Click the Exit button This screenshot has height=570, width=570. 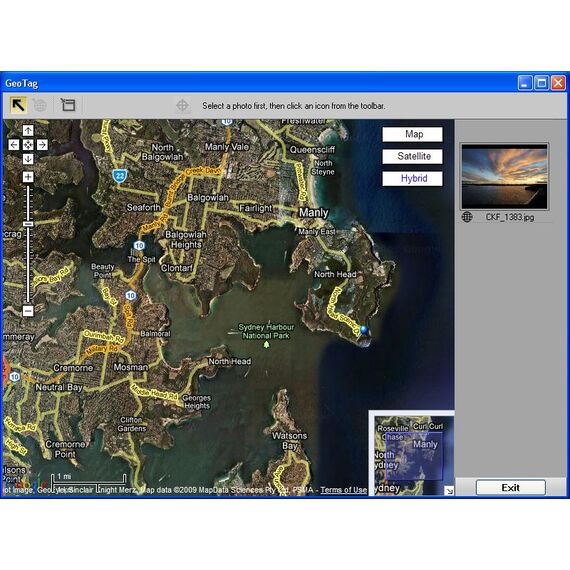tap(511, 487)
